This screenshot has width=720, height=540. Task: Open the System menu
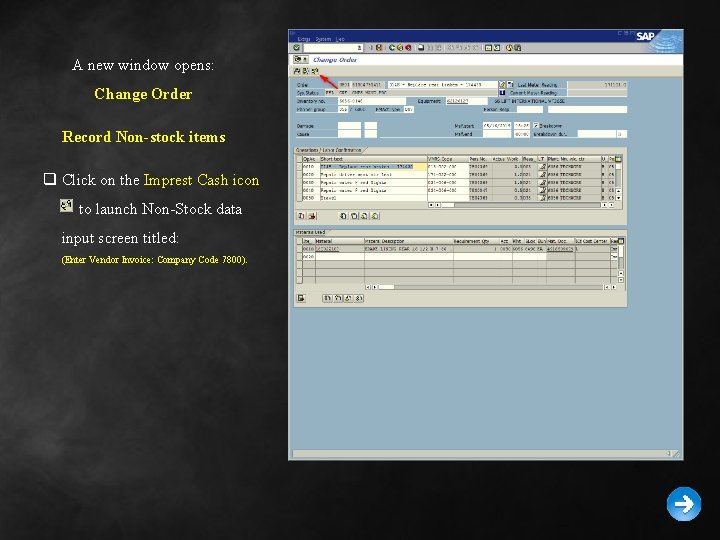pyautogui.click(x=323, y=39)
